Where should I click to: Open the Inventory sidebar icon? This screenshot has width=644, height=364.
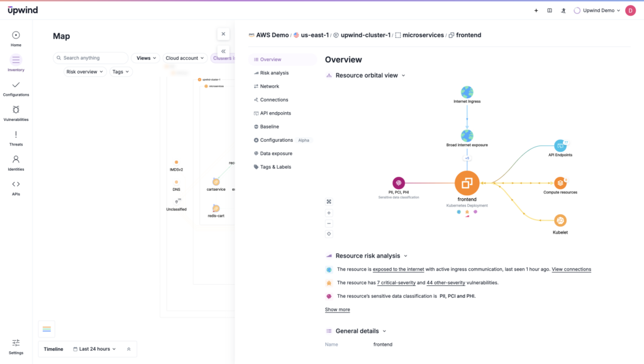(16, 64)
